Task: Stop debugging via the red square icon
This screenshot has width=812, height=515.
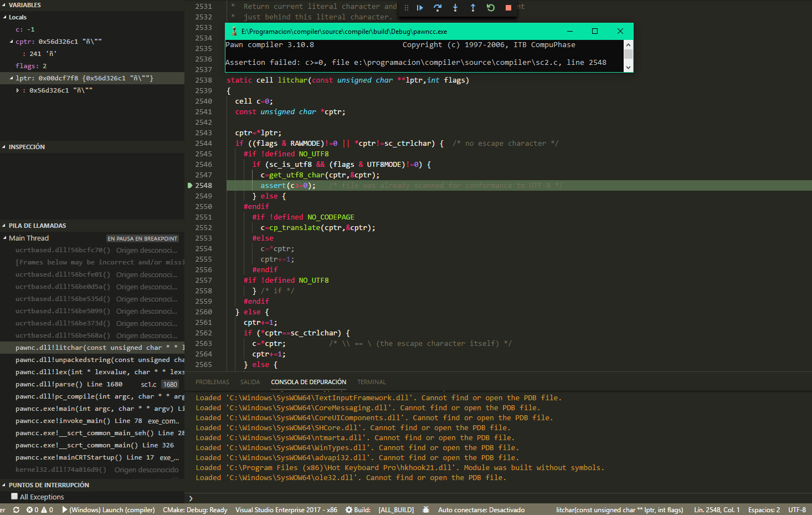Action: [508, 8]
